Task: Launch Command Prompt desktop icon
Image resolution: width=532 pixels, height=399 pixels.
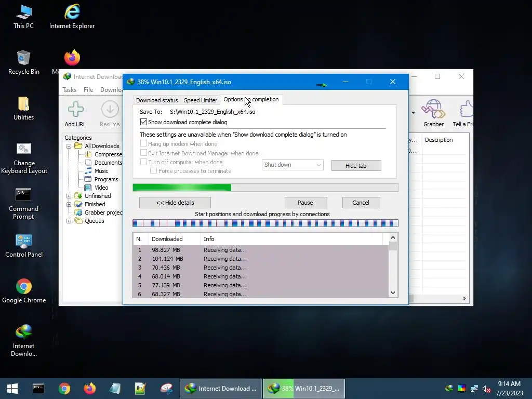Action: click(x=23, y=204)
